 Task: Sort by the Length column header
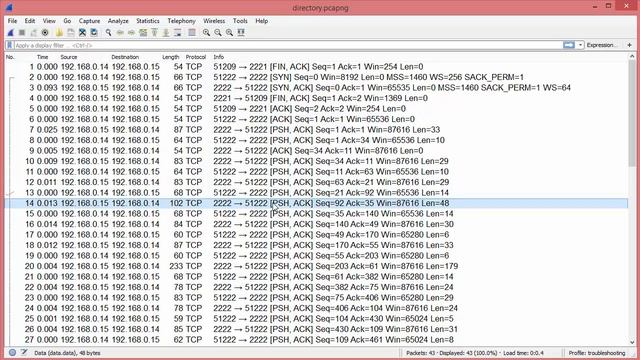pos(171,57)
